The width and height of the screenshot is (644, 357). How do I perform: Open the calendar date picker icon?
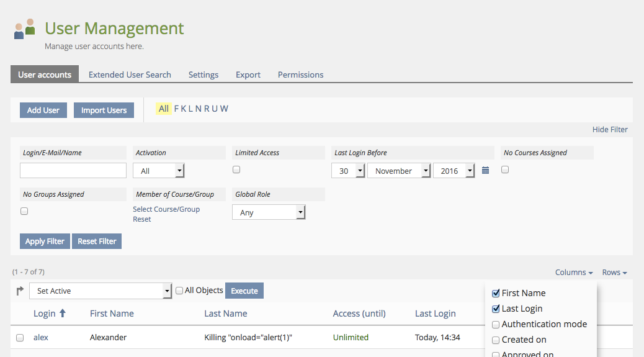[485, 170]
